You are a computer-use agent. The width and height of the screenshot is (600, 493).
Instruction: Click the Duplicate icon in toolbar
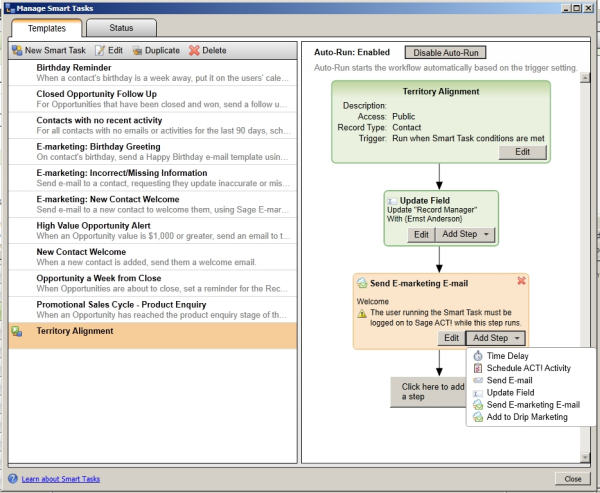click(x=137, y=51)
